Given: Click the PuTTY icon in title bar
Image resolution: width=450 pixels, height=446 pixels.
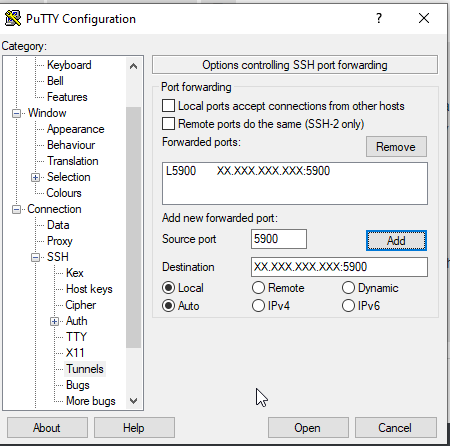Looking at the screenshot, I should pos(13,18).
